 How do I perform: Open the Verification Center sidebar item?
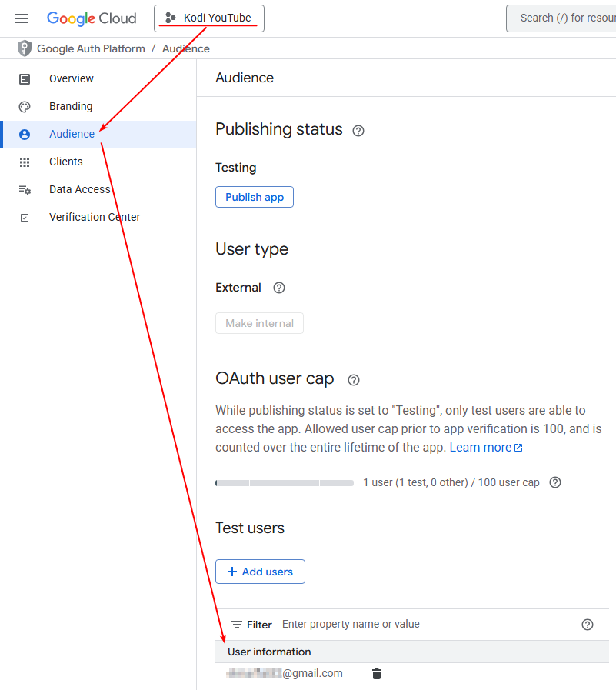tap(98, 218)
